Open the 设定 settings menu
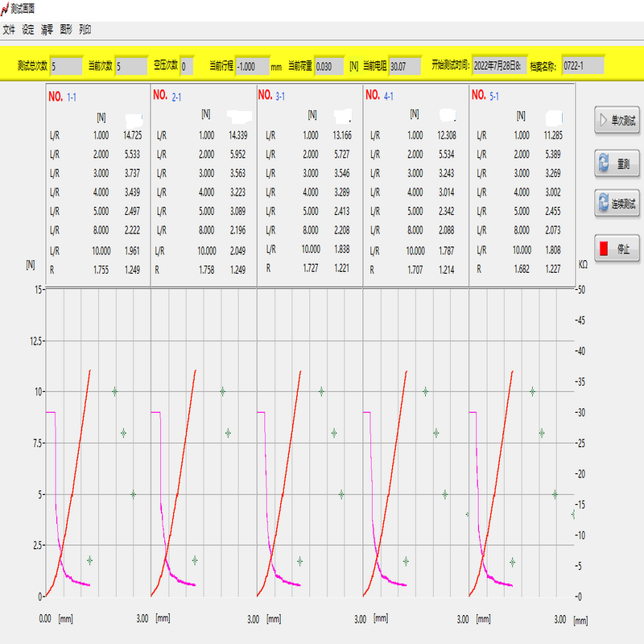Screen dimensions: 644x644 28,30
